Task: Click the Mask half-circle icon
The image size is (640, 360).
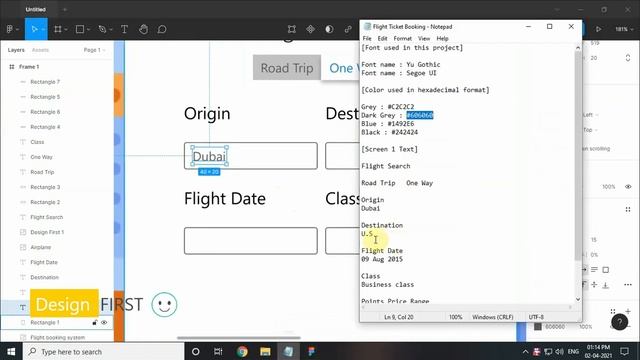Action: pyautogui.click(x=329, y=29)
